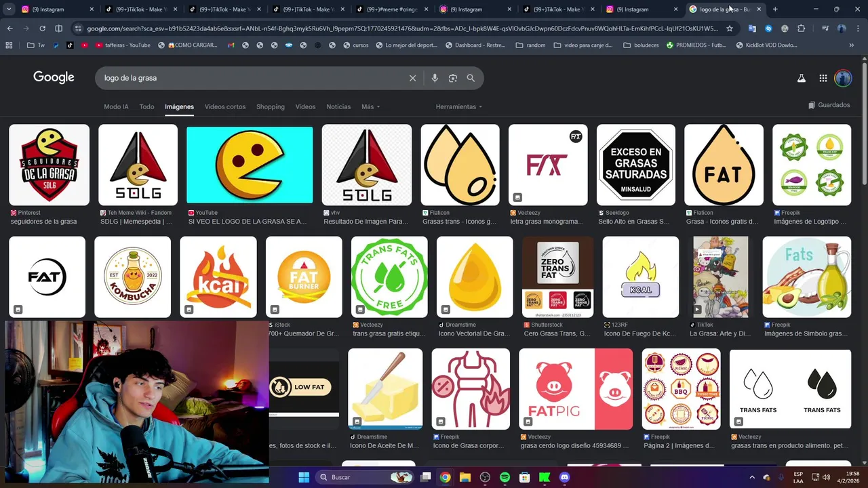868x488 pixels.
Task: Open the Trans Fats Free green badge image
Action: (x=389, y=277)
